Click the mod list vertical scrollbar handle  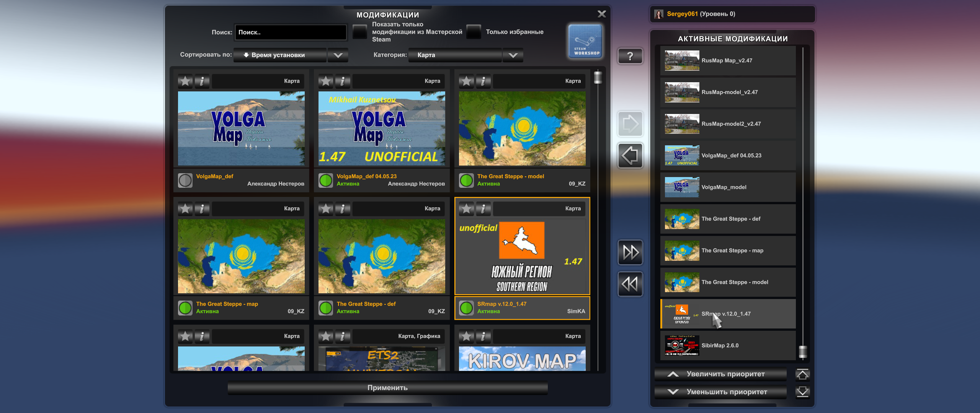tap(598, 77)
